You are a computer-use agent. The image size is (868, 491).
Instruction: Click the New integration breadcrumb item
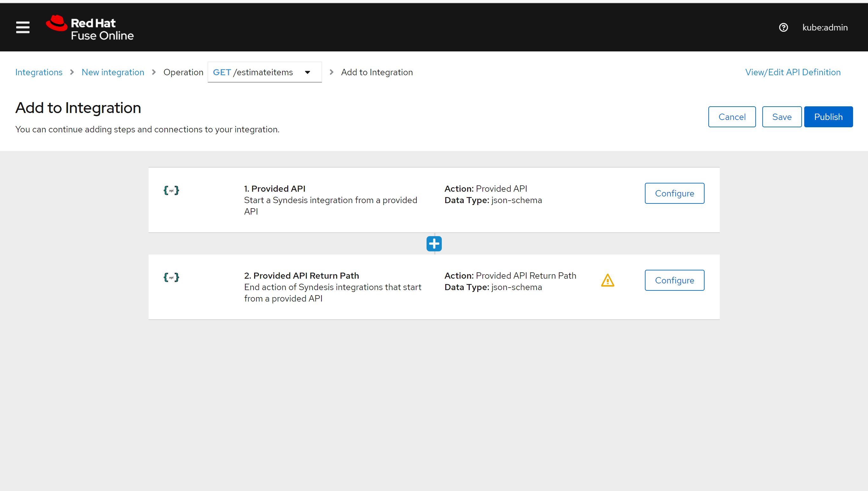[x=113, y=72]
